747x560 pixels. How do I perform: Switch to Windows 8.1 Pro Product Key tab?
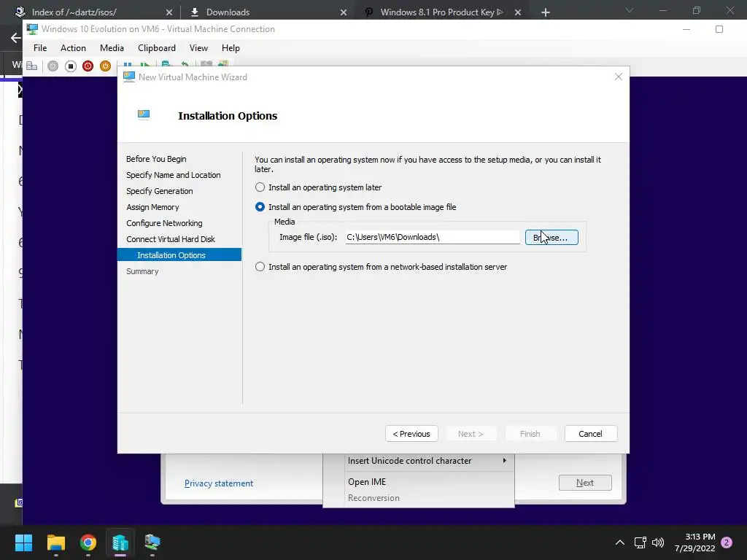441,12
